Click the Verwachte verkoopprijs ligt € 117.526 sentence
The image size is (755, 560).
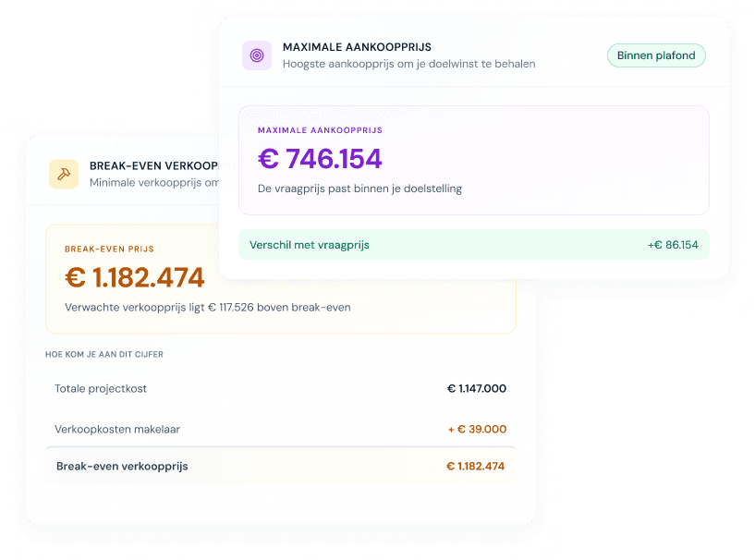pos(208,308)
